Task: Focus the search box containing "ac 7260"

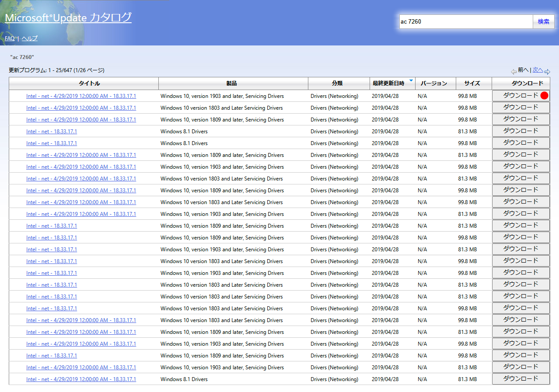Action: click(466, 21)
